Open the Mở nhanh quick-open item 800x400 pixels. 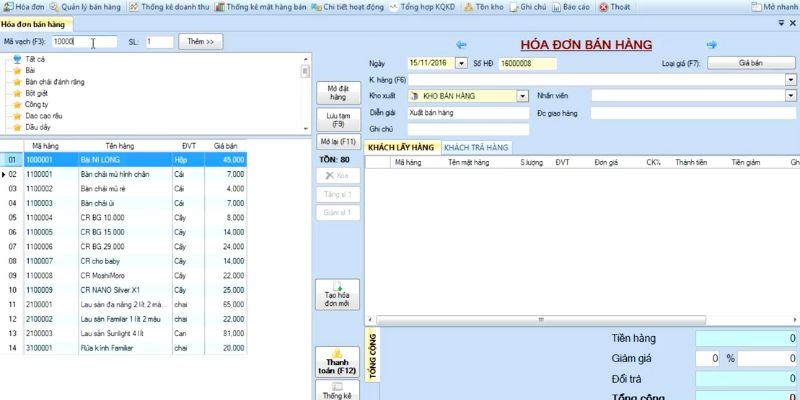pyautogui.click(x=774, y=7)
